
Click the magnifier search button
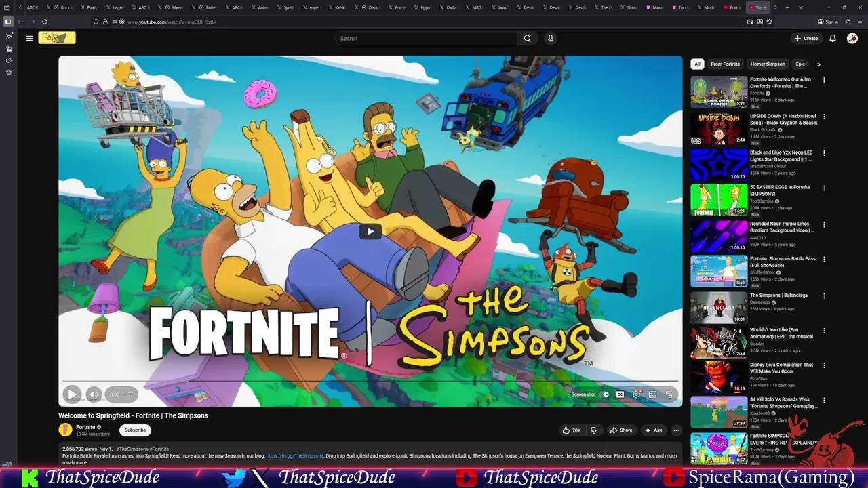pos(527,38)
